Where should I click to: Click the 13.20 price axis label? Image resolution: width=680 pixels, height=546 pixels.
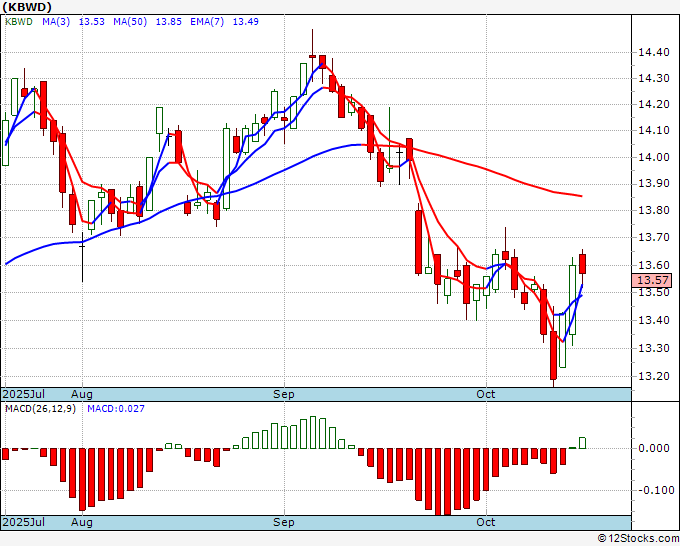tap(654, 376)
